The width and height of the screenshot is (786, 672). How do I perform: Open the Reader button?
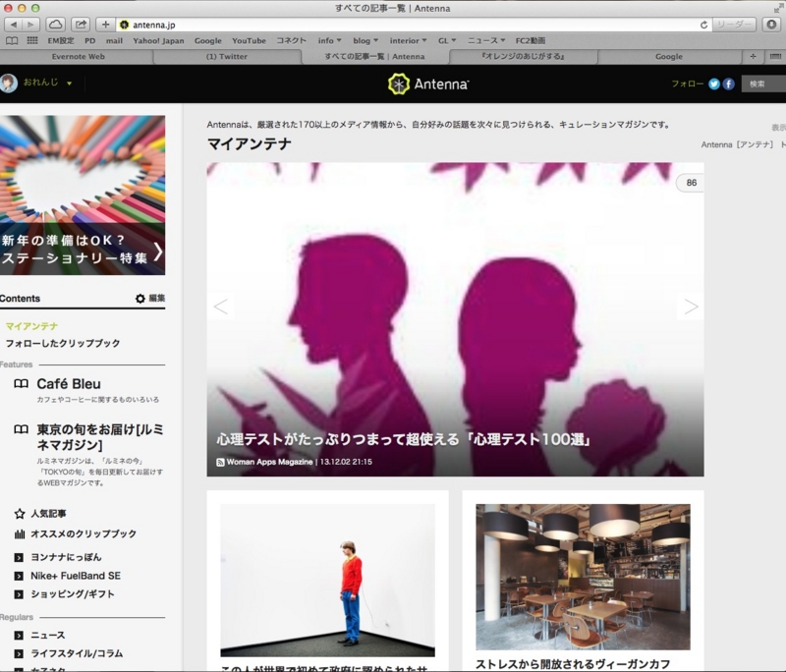pos(735,25)
